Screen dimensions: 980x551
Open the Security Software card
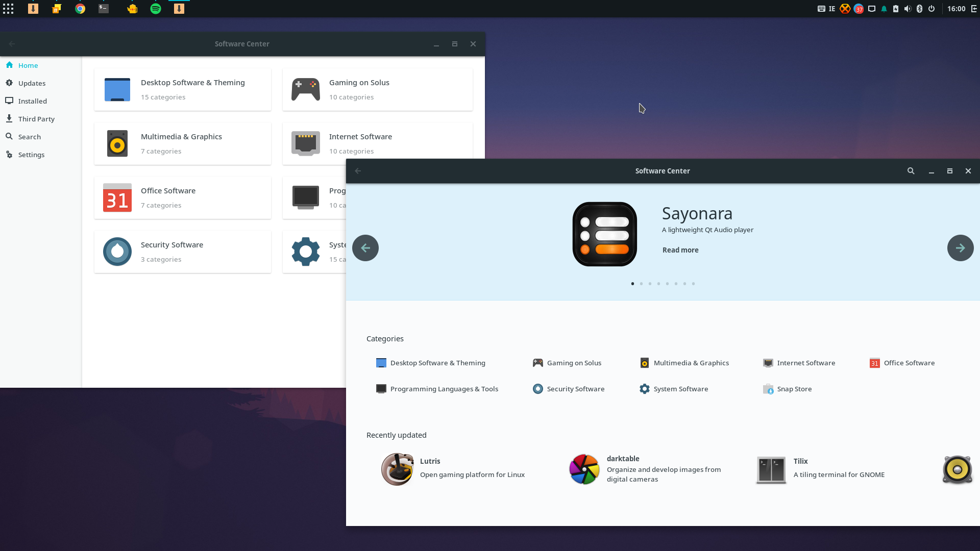click(183, 252)
